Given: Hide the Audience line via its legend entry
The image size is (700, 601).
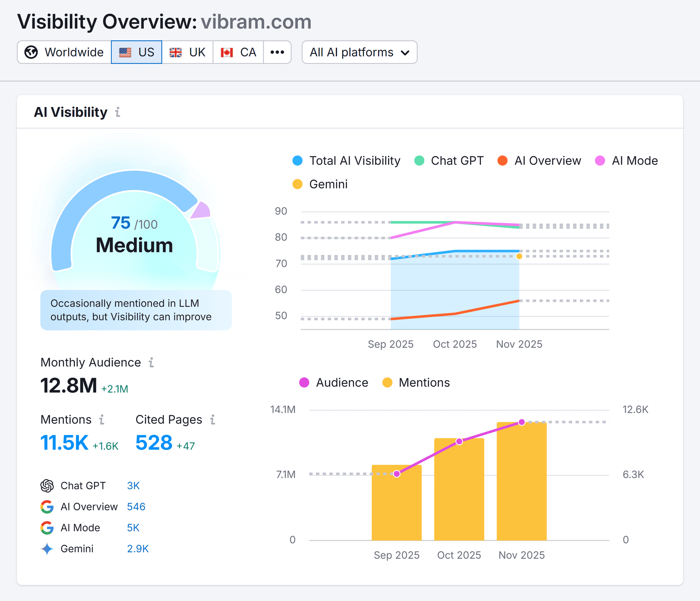Looking at the screenshot, I should coord(333,383).
